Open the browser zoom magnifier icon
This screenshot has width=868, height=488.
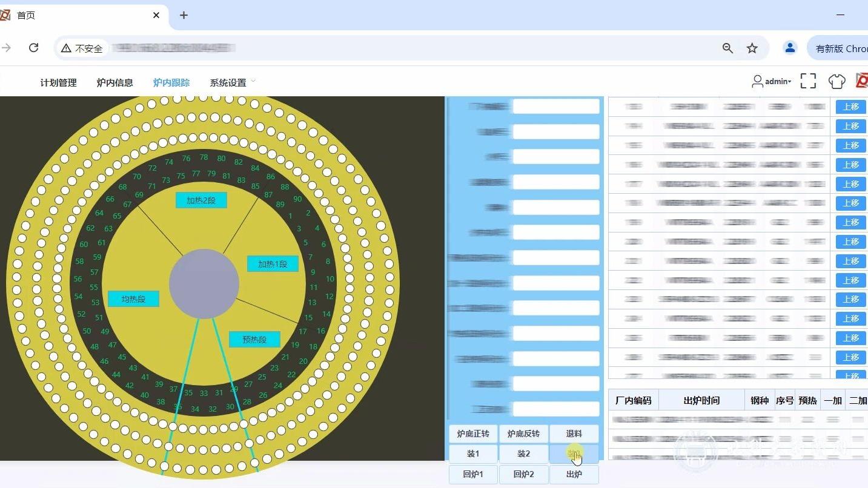pyautogui.click(x=727, y=48)
